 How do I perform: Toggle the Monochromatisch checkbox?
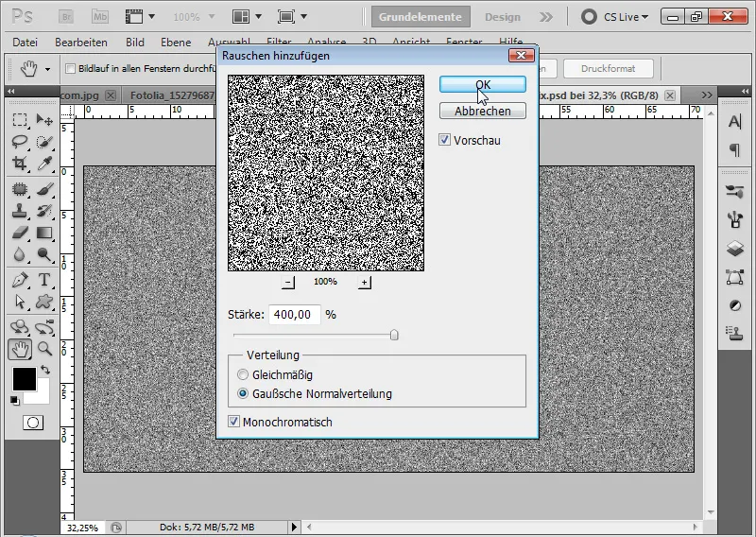[x=233, y=422]
